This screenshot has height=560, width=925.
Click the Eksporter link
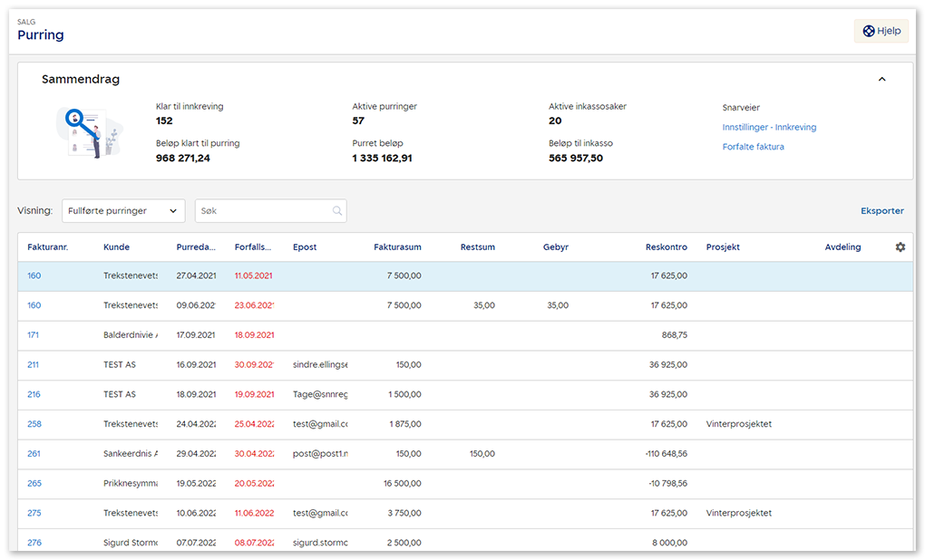[881, 211]
